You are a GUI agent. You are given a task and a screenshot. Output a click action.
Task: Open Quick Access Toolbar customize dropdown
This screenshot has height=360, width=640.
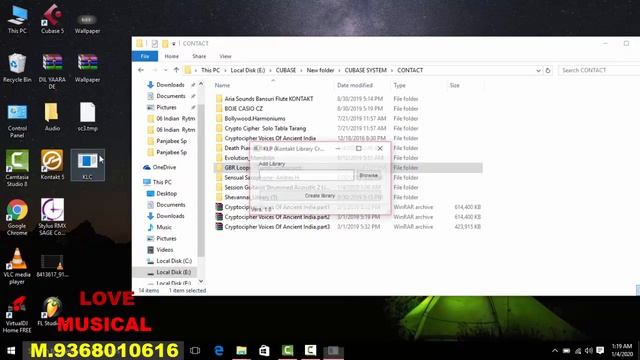tap(174, 44)
